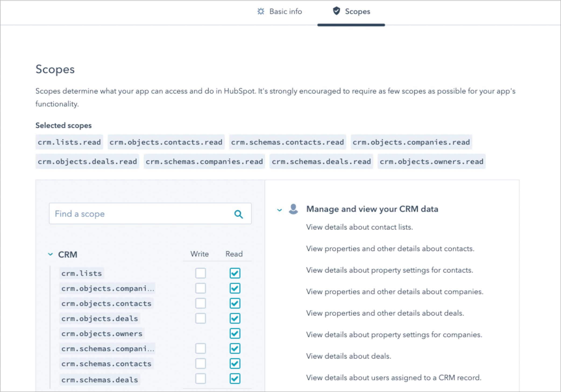Image resolution: width=561 pixels, height=392 pixels.
Task: Uncheck Read for crm.schemas.compani...
Action: coord(235,348)
